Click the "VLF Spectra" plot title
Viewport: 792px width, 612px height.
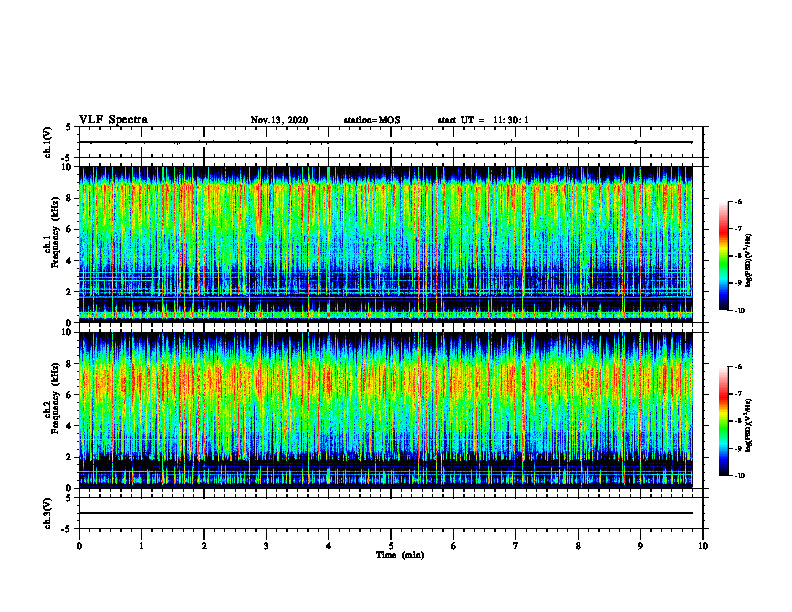[113, 120]
